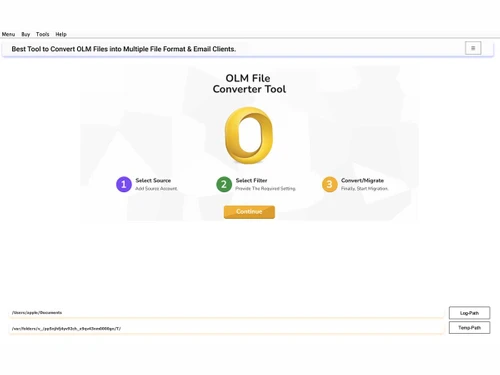Open the Menu menu
This screenshot has width=500, height=375.
8,34
